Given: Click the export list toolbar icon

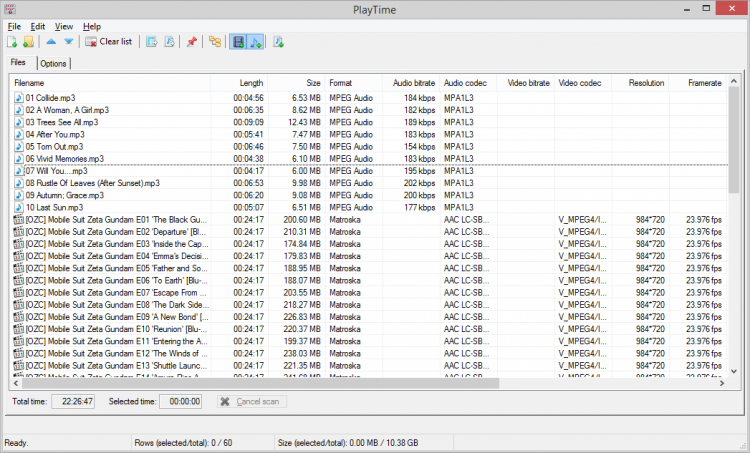Looking at the screenshot, I should click(x=152, y=42).
